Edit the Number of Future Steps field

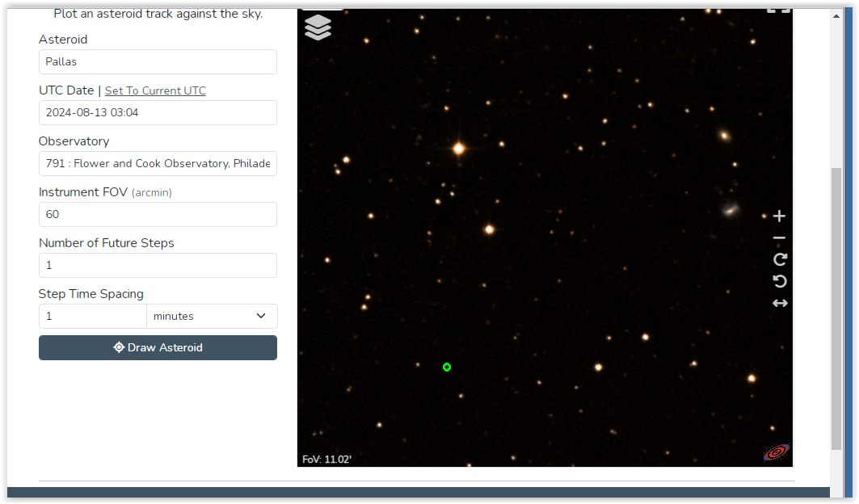click(158, 265)
